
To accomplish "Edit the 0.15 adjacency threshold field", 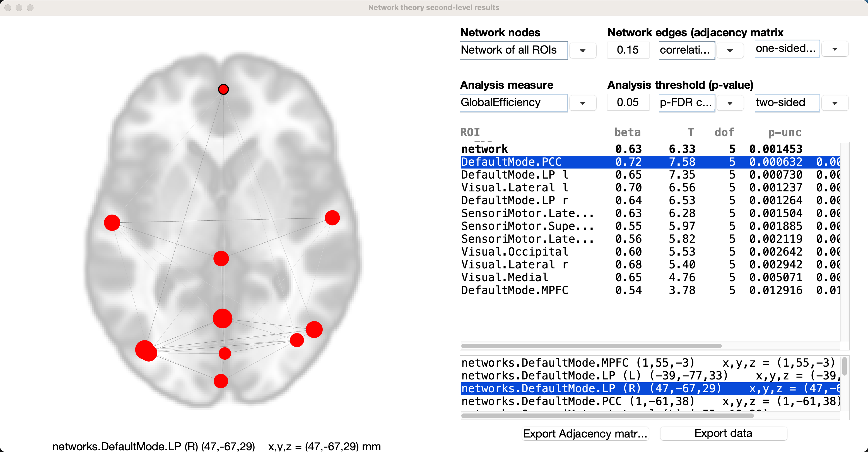I will click(628, 50).
